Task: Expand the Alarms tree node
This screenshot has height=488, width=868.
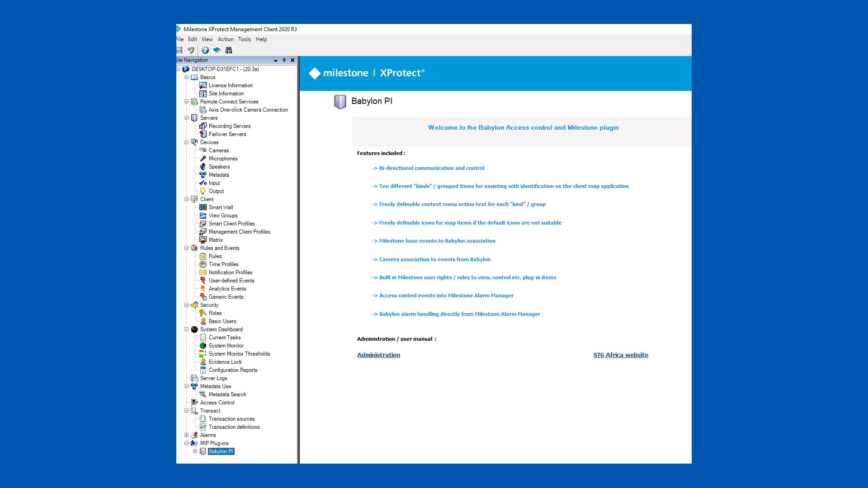Action: 186,435
